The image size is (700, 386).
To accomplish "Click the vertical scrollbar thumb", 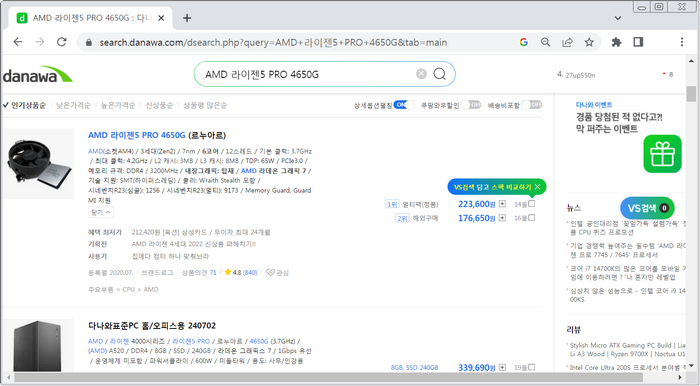I will pos(692,94).
